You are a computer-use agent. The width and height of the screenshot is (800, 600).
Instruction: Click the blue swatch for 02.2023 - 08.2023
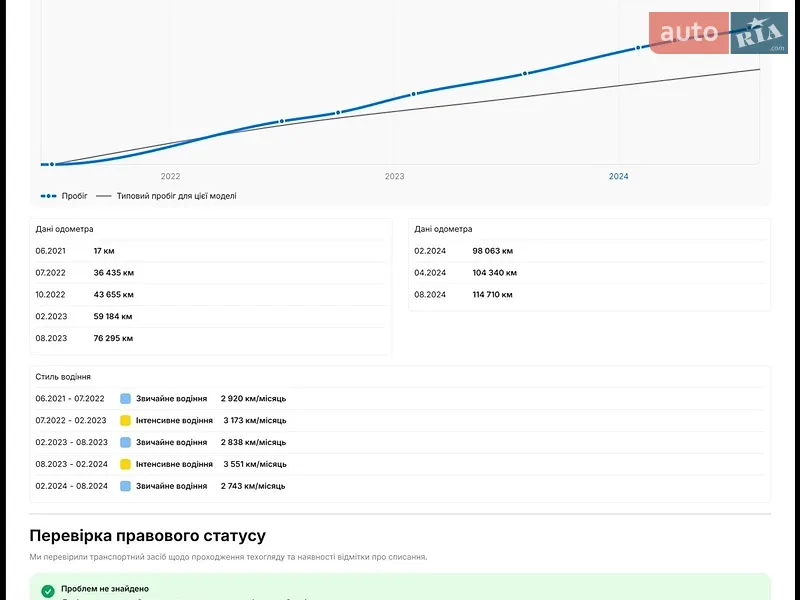(x=126, y=442)
